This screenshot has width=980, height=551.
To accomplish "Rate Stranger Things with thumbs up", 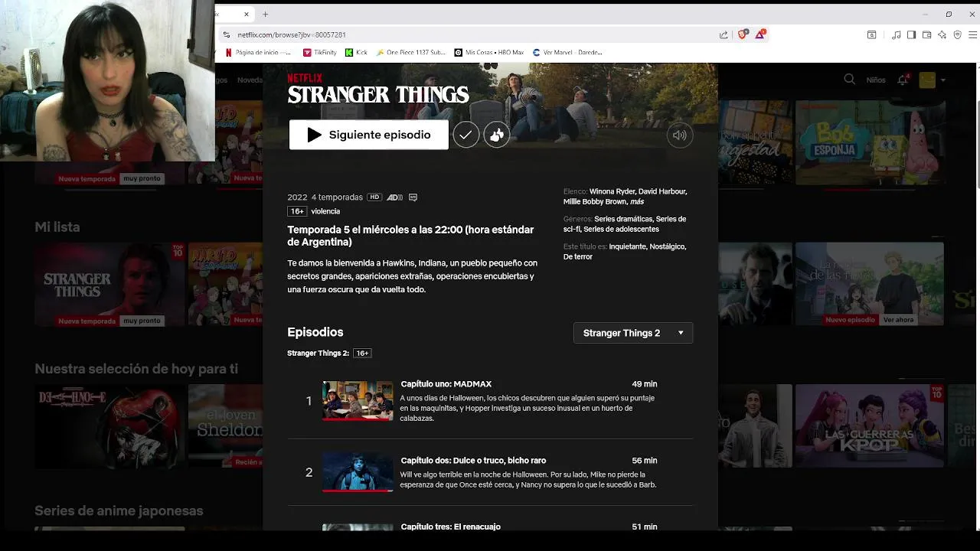I will (497, 135).
